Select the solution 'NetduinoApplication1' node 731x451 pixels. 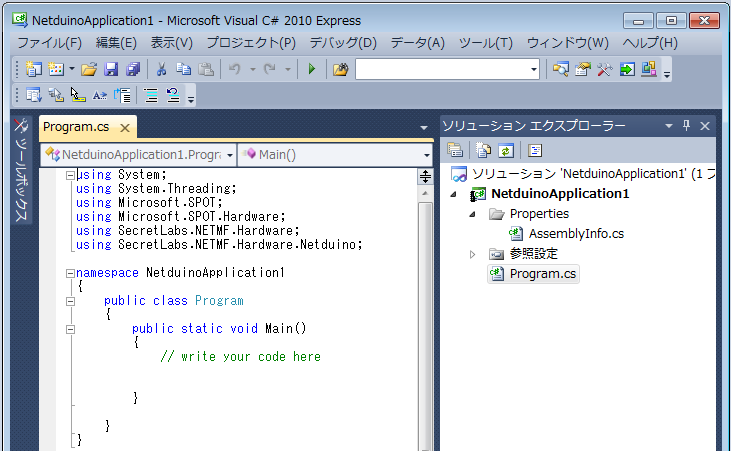583,174
